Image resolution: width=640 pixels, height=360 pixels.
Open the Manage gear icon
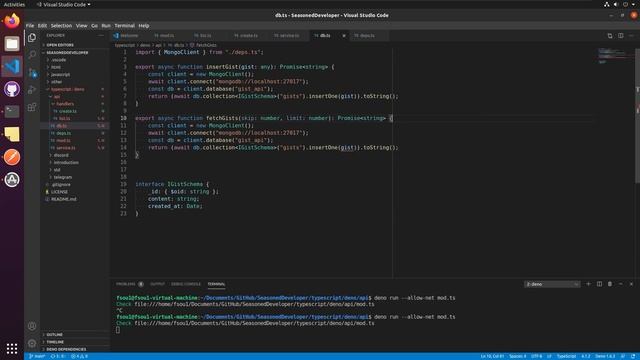[x=32, y=343]
